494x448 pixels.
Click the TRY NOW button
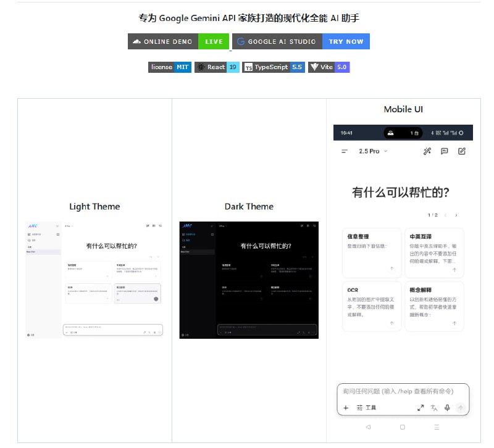[346, 41]
